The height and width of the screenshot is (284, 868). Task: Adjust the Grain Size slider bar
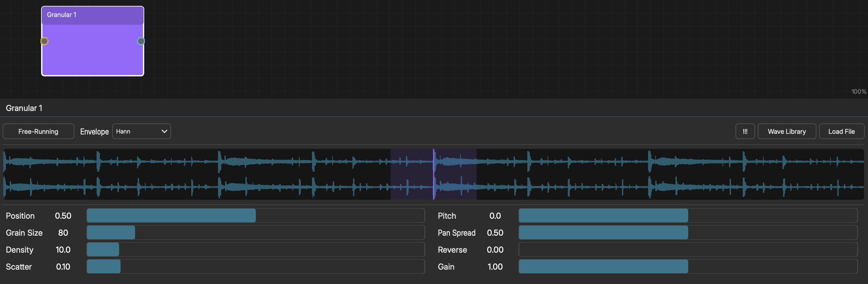click(x=256, y=232)
